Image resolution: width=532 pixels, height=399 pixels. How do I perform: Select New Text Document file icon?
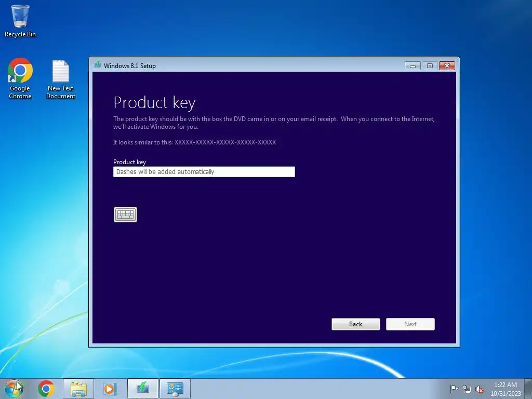click(61, 79)
